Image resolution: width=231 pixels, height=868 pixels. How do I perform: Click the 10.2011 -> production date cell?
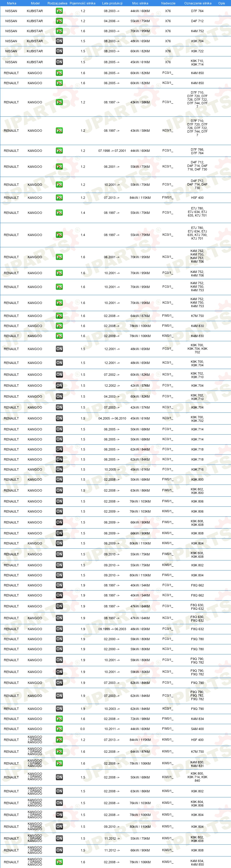point(111,729)
